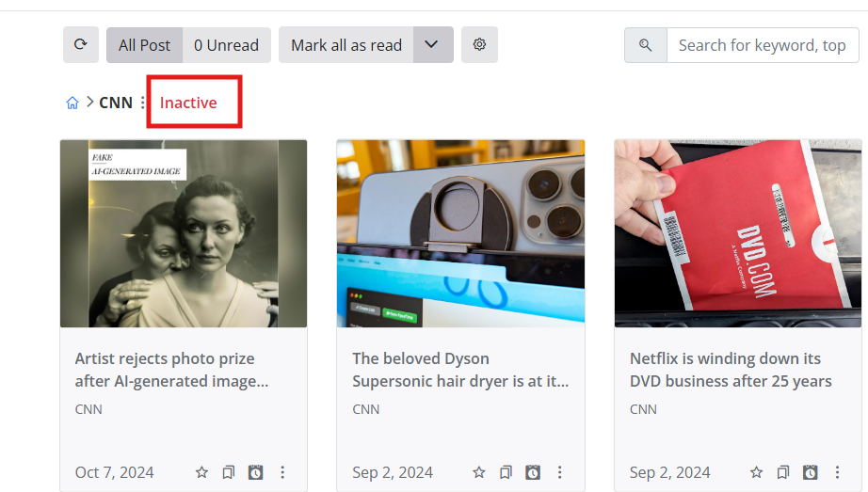Open CNN feed three-dot menu
868x492 pixels.
click(x=143, y=103)
